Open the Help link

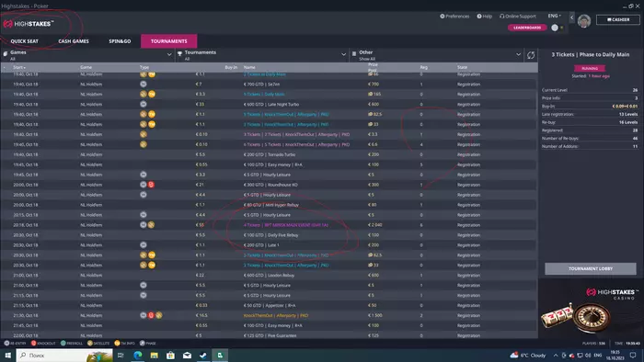485,16
